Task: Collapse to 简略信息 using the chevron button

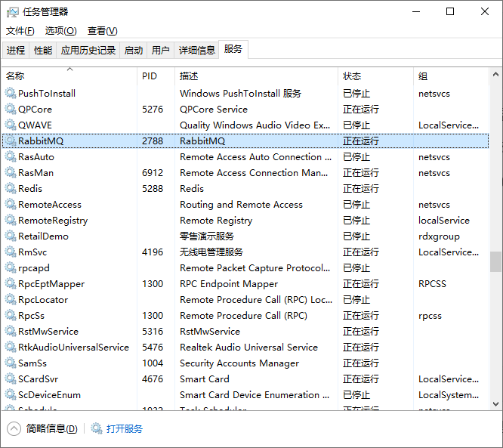Action: [x=14, y=429]
